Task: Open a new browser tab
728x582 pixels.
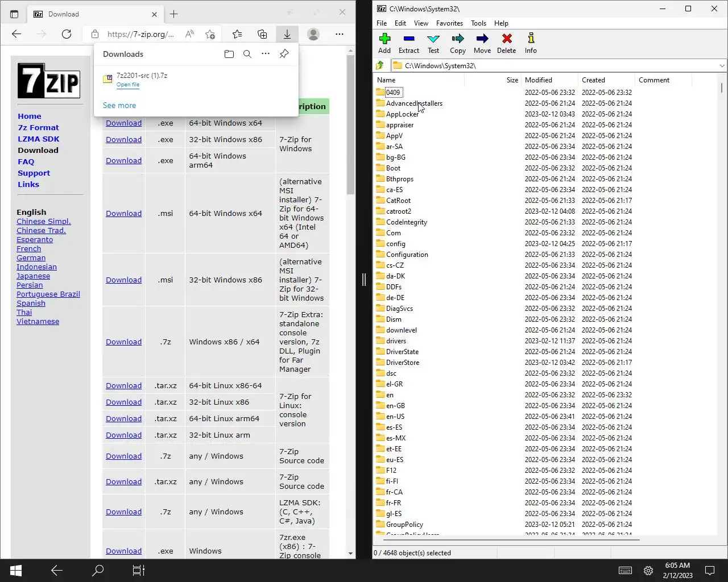Action: [x=174, y=14]
